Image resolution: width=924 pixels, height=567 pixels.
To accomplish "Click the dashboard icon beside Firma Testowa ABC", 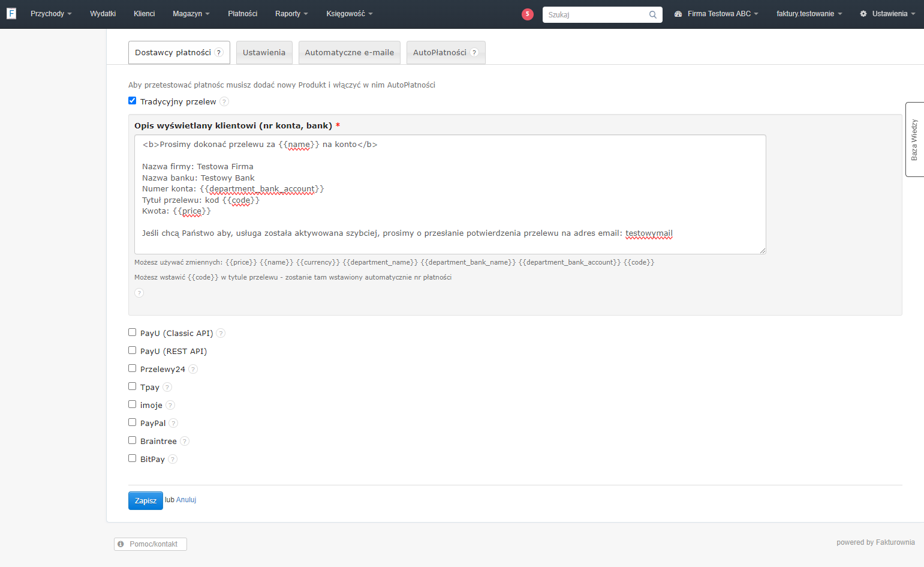I will pos(678,14).
